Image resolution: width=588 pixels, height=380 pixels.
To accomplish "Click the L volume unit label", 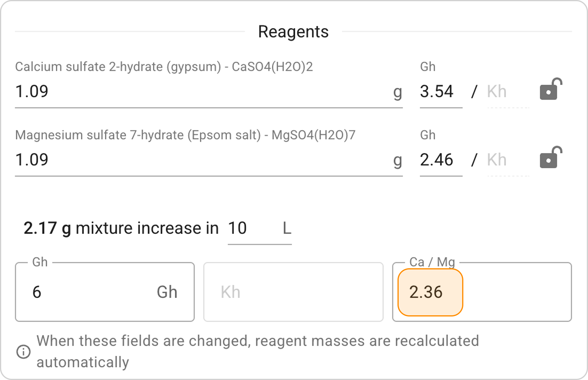I will coord(287,228).
